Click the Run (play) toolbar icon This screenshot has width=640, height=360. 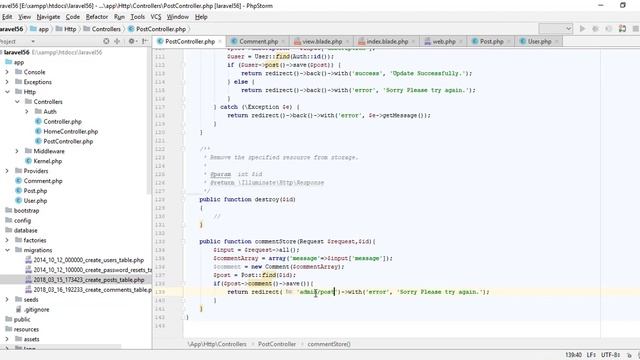582,29
